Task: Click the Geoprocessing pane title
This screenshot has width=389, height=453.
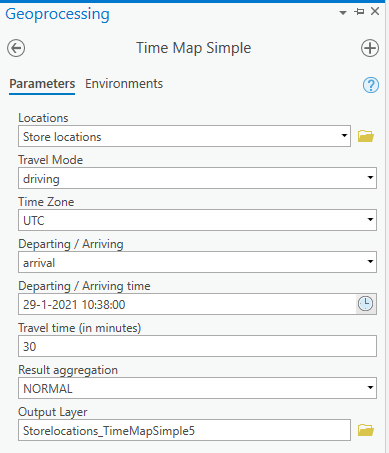Action: (x=57, y=14)
